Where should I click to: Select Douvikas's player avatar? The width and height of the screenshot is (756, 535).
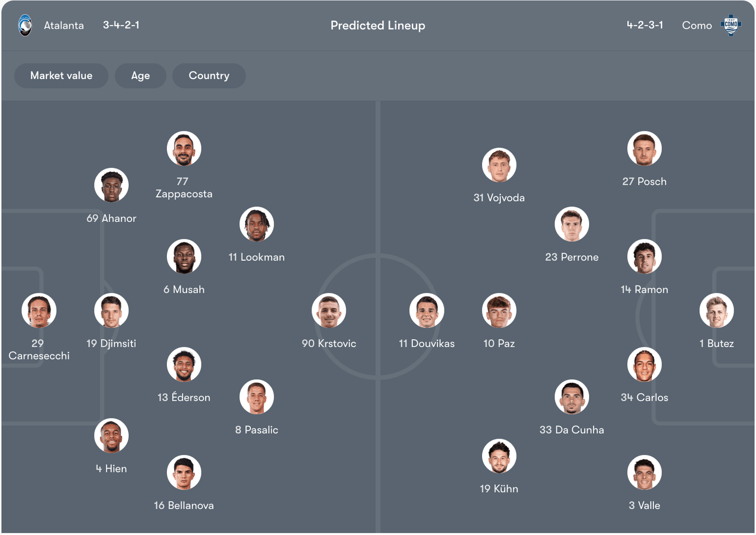pyautogui.click(x=427, y=311)
